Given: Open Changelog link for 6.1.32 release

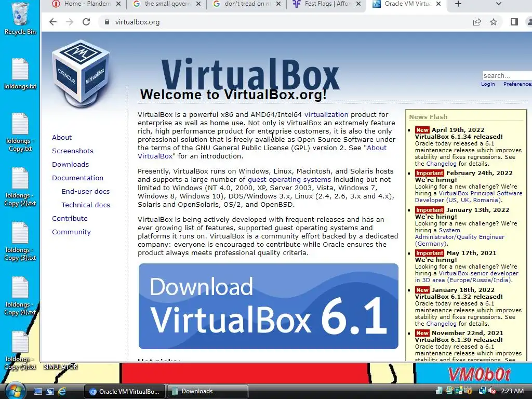Looking at the screenshot, I should (441, 324).
